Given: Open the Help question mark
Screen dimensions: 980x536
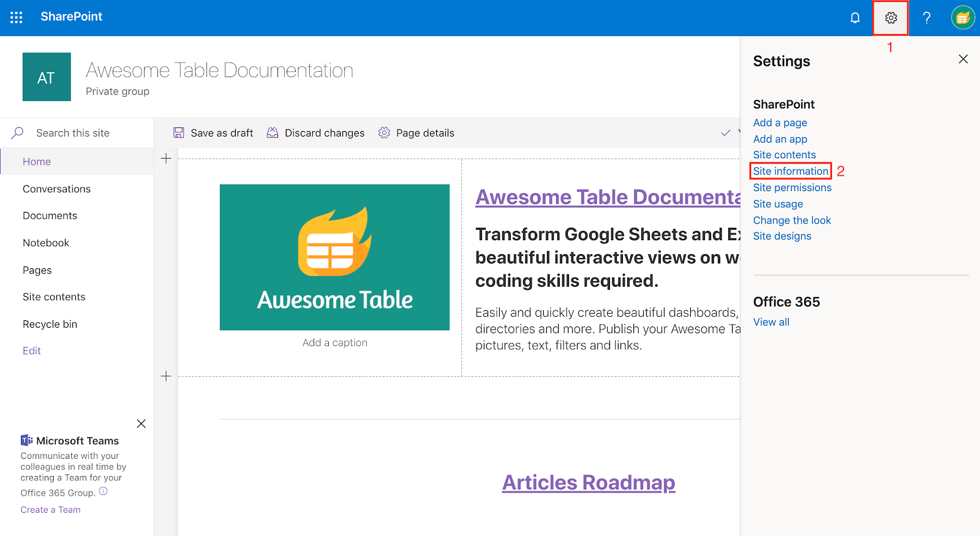Looking at the screenshot, I should 927,18.
